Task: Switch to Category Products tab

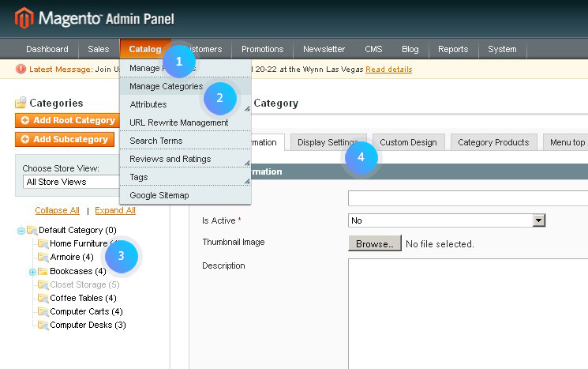Action: [493, 142]
